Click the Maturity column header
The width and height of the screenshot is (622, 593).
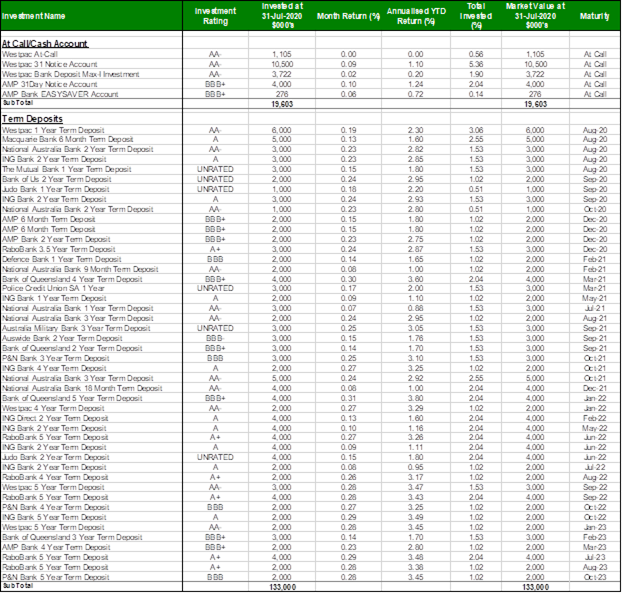(x=595, y=16)
